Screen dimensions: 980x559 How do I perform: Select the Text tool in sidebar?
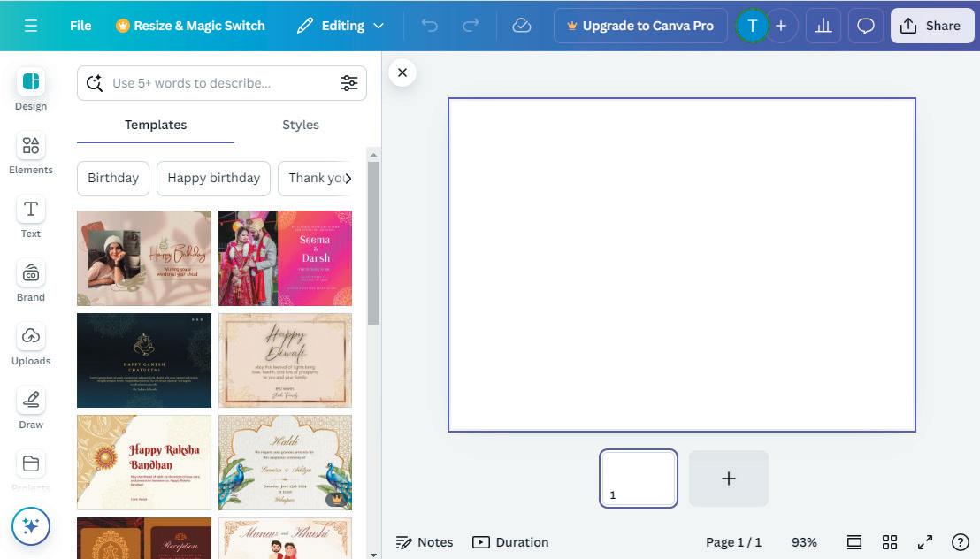click(x=31, y=218)
